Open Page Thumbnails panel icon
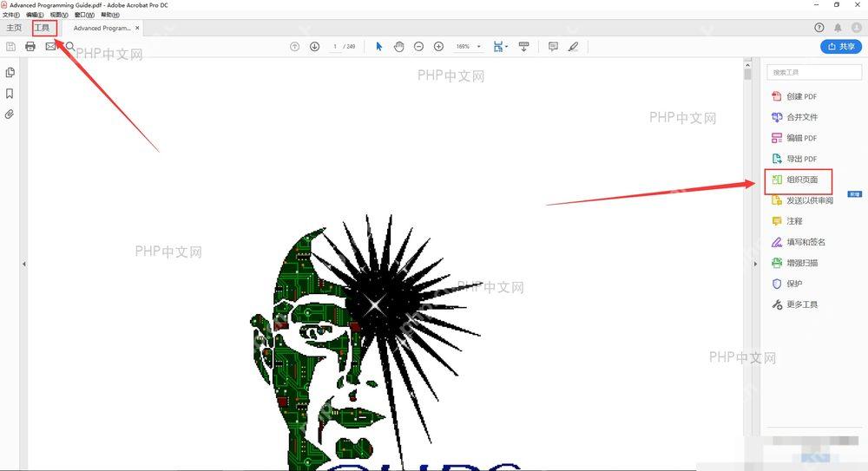This screenshot has width=868, height=471. coord(10,73)
